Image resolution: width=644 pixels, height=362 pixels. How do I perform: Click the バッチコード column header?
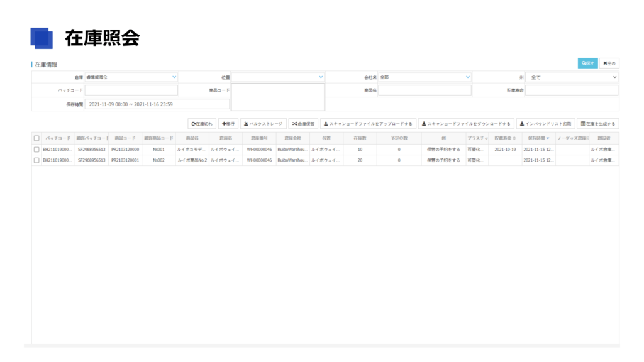[58, 138]
